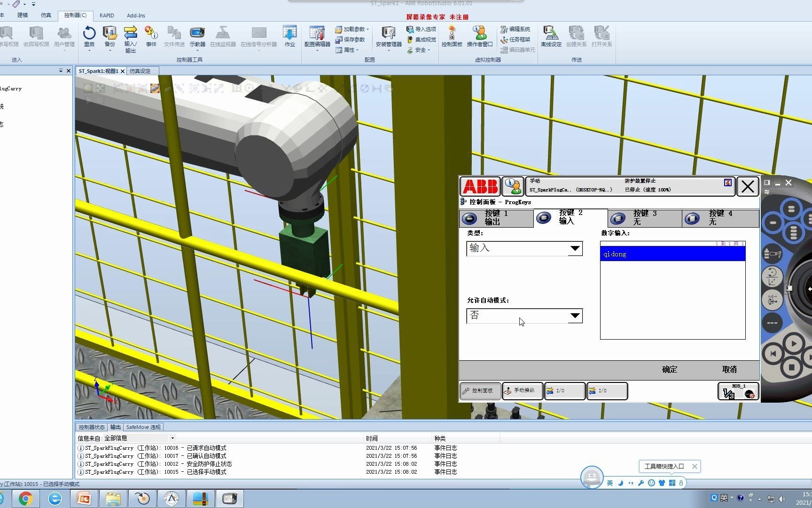Open the 事件 events viewer
The width and height of the screenshot is (812, 508).
pos(151,36)
